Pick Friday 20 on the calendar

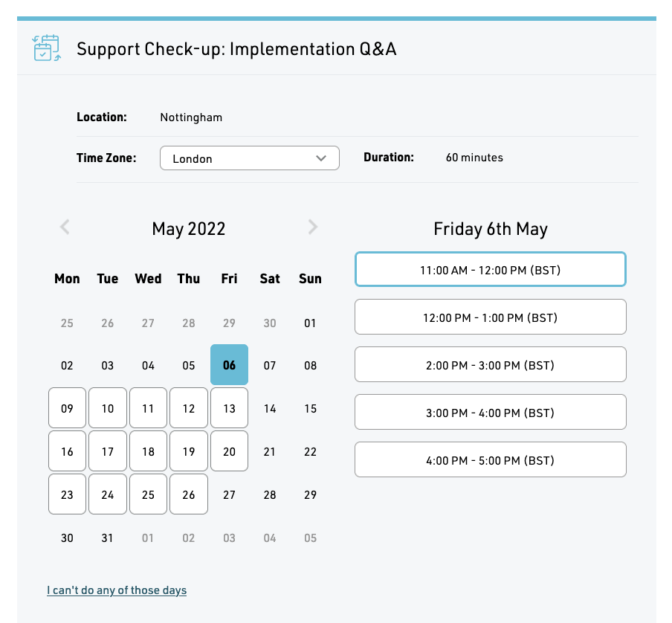point(229,451)
